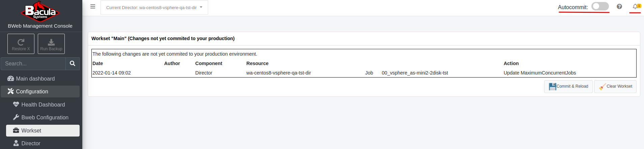644x149 pixels.
Task: Open Main dashboard from the sidebar
Action: (40, 79)
